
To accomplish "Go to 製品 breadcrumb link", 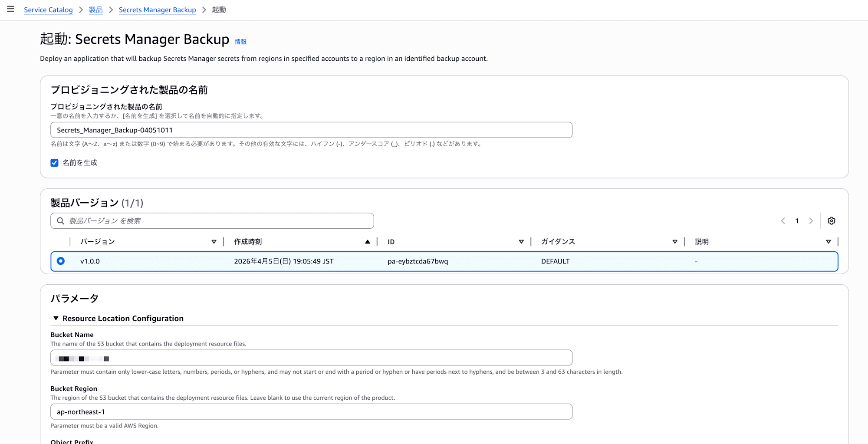I will coord(95,10).
